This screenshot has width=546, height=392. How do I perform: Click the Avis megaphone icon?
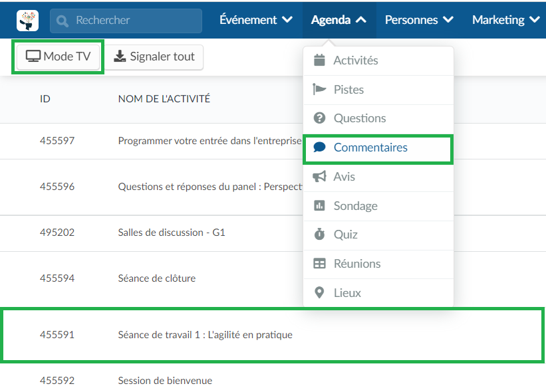coord(319,176)
